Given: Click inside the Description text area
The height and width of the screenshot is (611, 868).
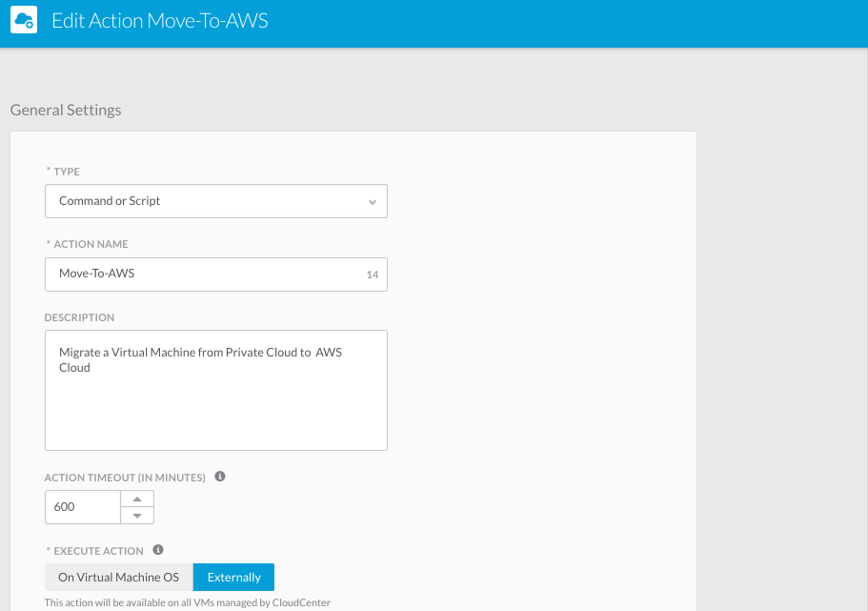Looking at the screenshot, I should tap(216, 391).
